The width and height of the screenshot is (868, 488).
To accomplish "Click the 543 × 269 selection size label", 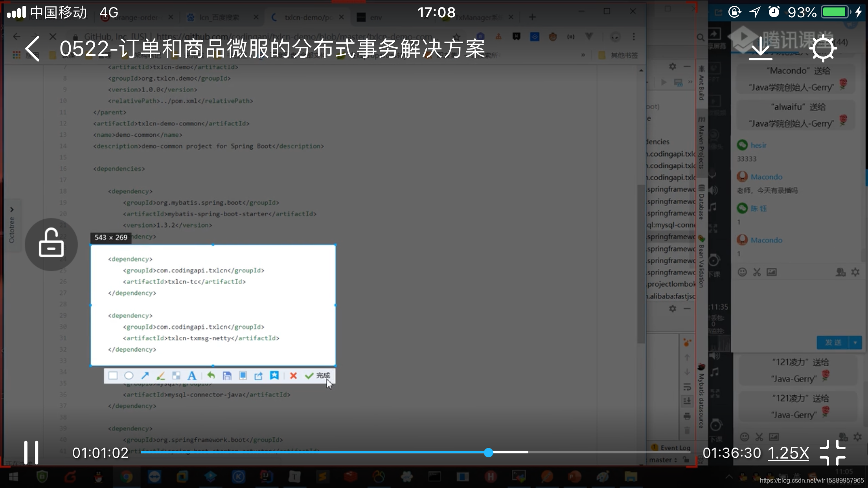I will 110,237.
